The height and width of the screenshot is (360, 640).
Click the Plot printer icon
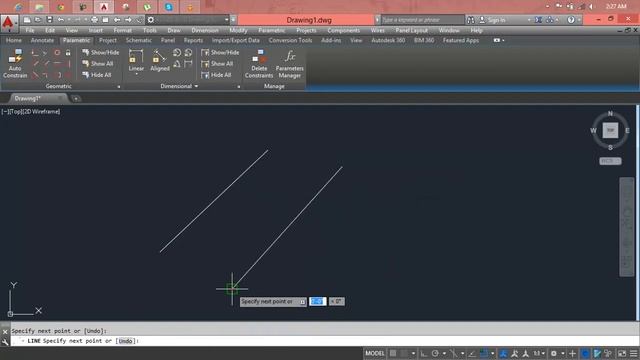(x=95, y=20)
